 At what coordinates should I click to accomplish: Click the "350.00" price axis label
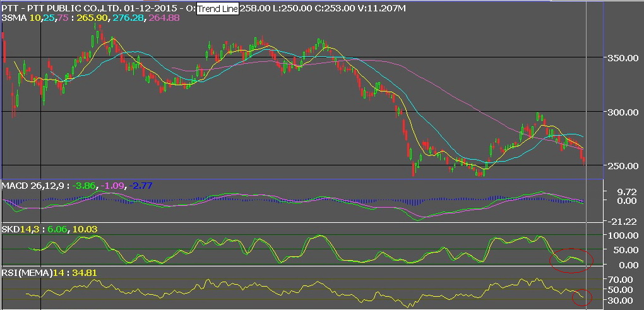click(623, 58)
